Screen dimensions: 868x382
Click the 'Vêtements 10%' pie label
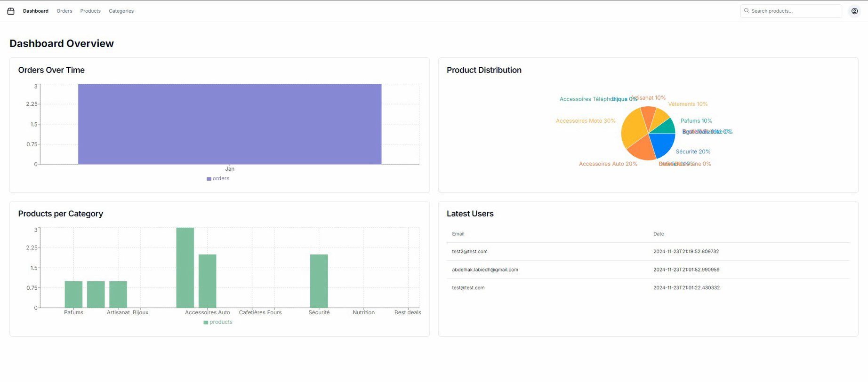click(688, 104)
